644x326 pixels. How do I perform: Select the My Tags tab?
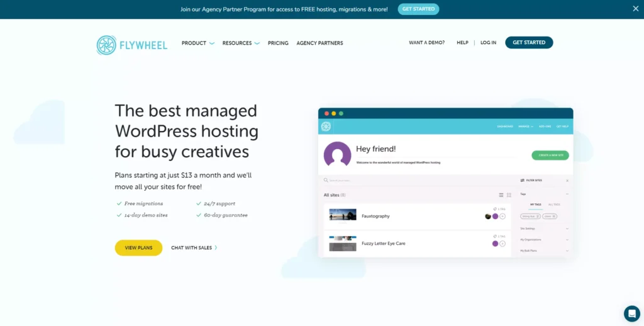[536, 205]
